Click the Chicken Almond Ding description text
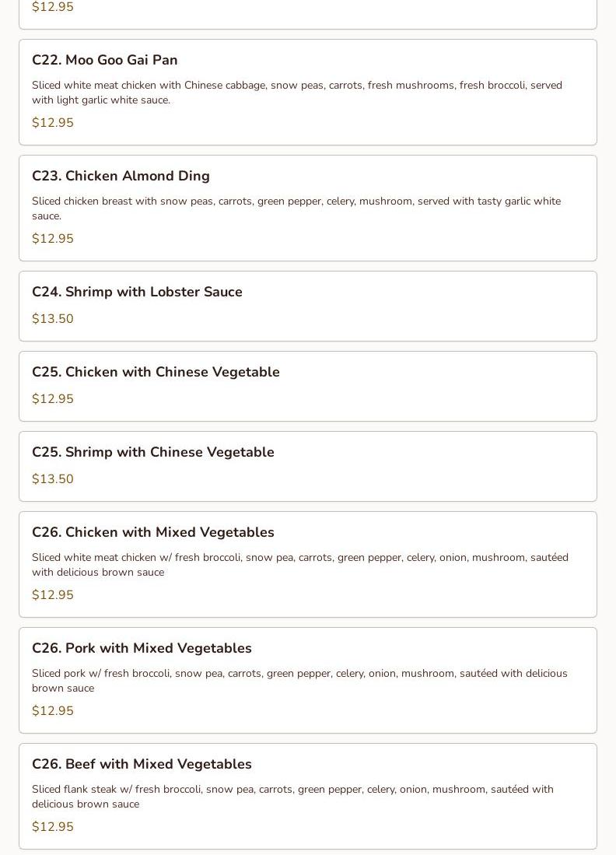This screenshot has height=855, width=616. pos(296,208)
